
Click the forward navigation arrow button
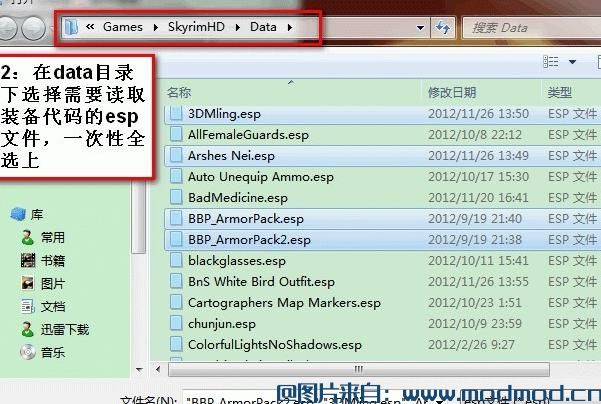tap(33, 28)
